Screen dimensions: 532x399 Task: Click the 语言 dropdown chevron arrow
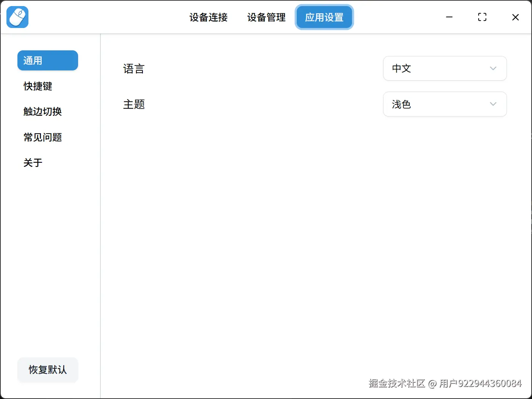[x=493, y=69]
